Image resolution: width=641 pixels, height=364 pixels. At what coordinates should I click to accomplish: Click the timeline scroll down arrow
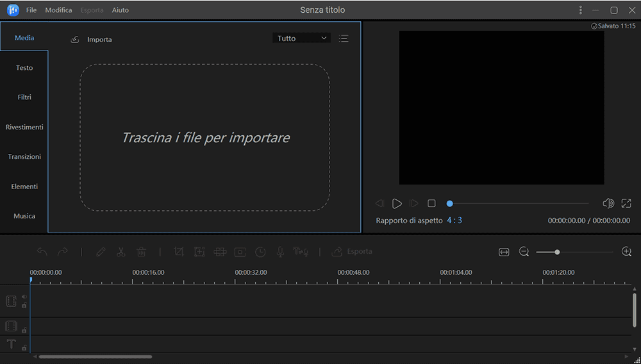coord(635,349)
